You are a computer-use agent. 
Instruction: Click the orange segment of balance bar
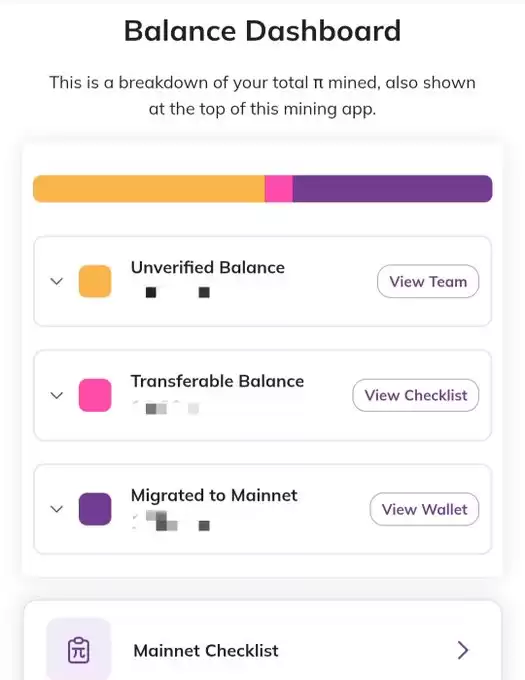149,189
